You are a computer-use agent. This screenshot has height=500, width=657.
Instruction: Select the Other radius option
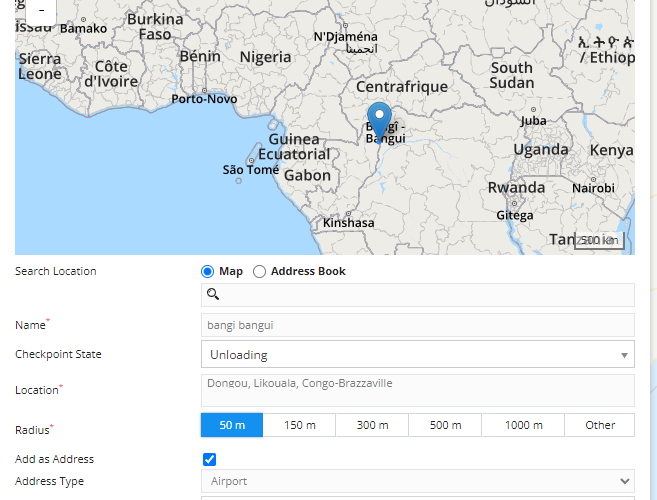point(600,425)
